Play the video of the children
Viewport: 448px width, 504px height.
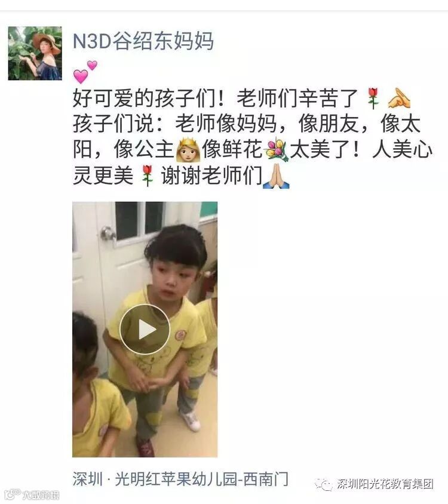[145, 329]
